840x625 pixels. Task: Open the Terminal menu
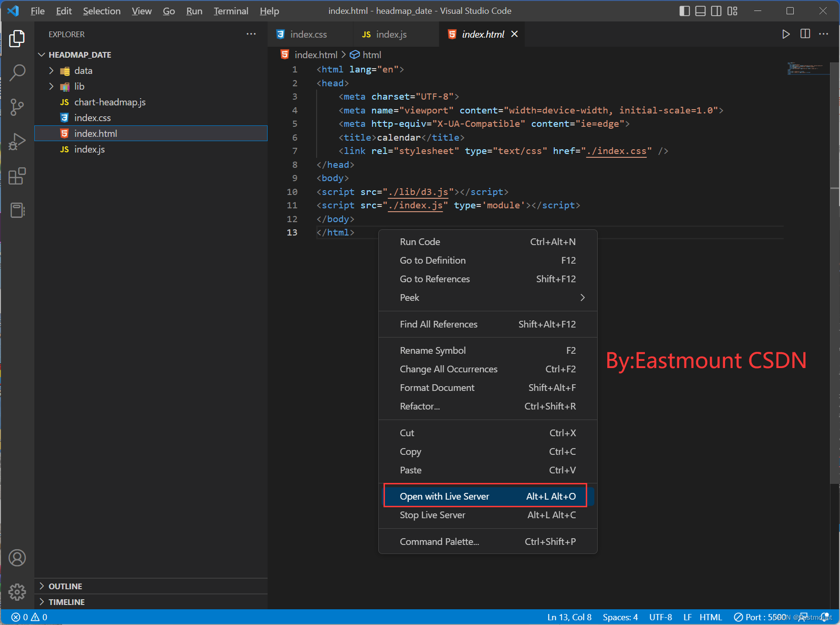tap(231, 11)
